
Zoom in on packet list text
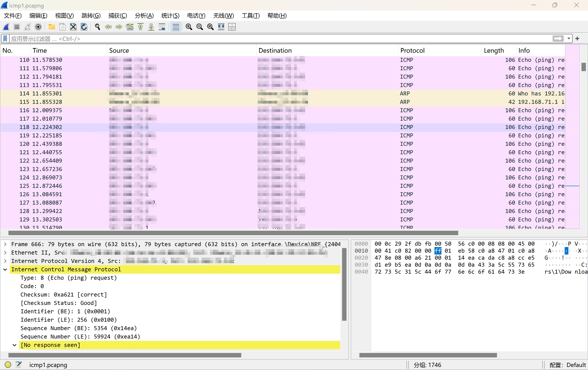[189, 27]
